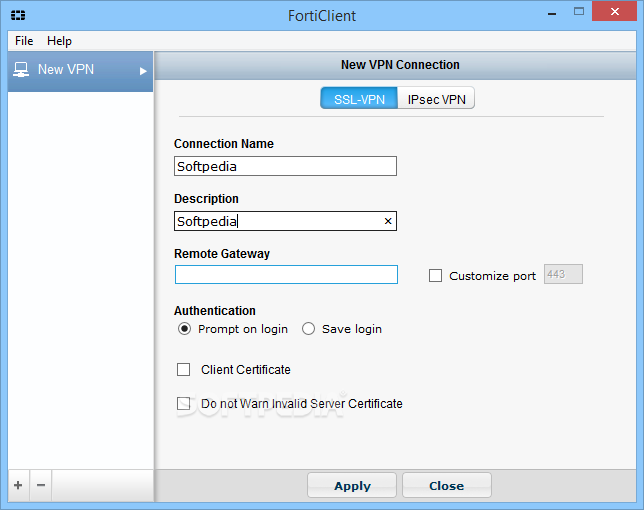Select the New VPN sidebar entry
This screenshot has width=644, height=510.
click(80, 71)
